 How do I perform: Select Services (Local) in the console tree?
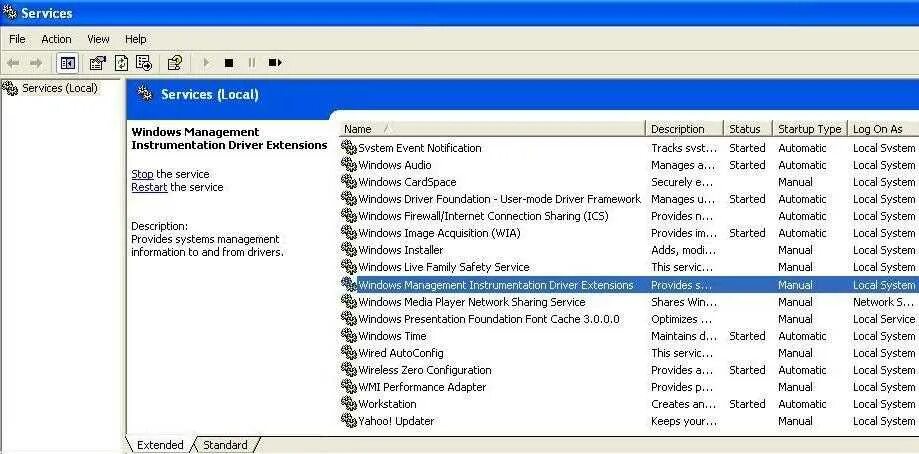coord(59,88)
